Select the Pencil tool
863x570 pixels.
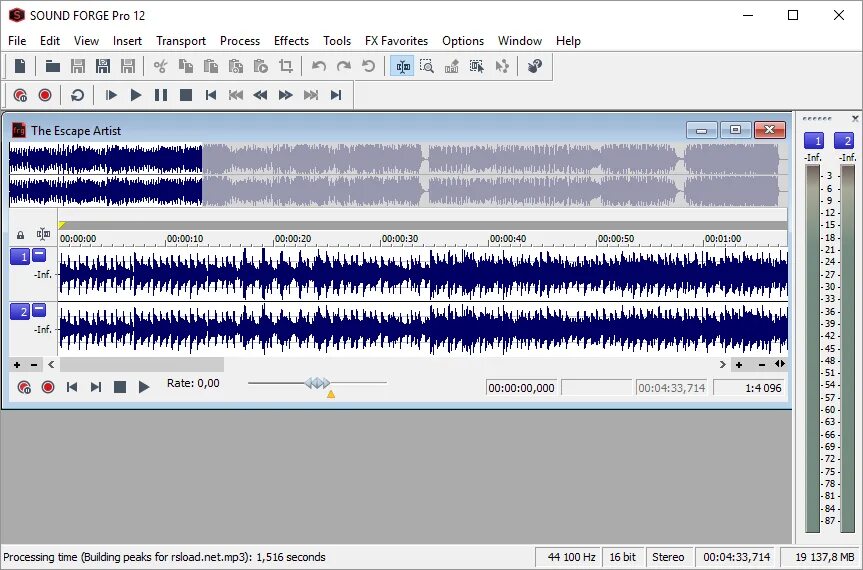[x=451, y=66]
